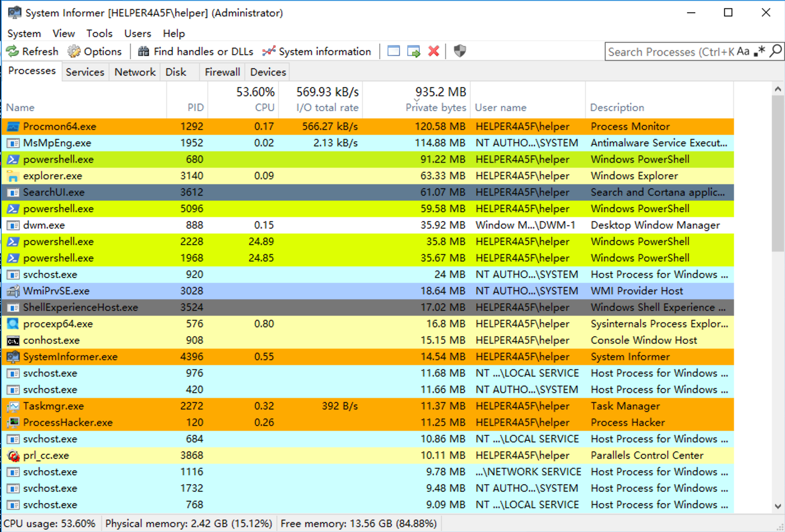Switch to the Network tab

(x=135, y=72)
